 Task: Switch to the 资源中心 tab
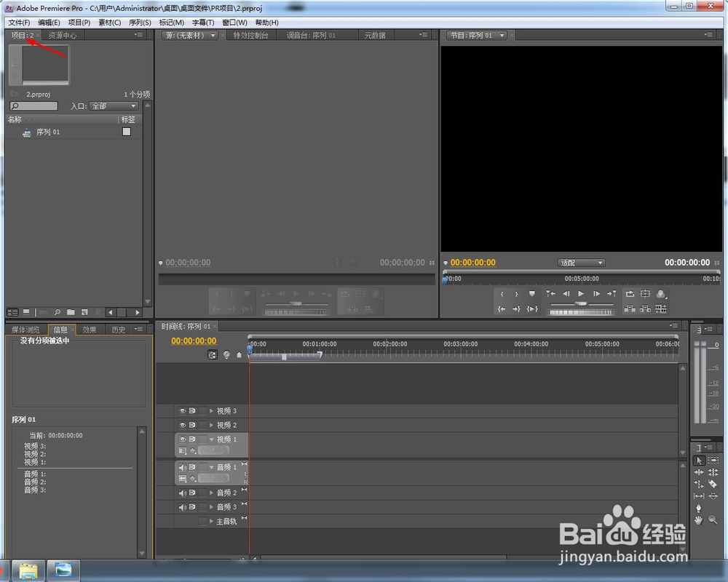[x=62, y=35]
